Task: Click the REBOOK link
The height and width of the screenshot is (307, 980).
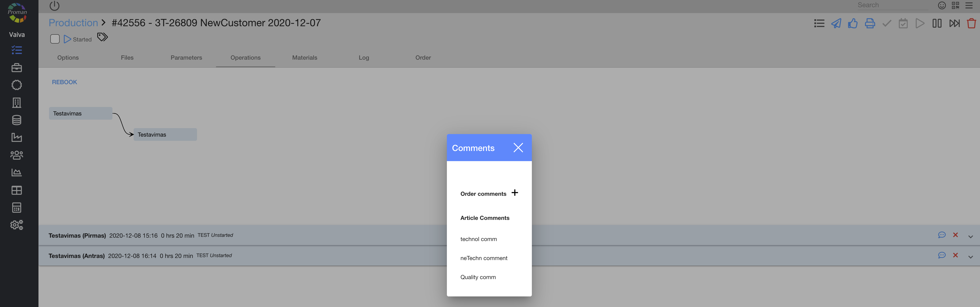Action: pos(64,82)
